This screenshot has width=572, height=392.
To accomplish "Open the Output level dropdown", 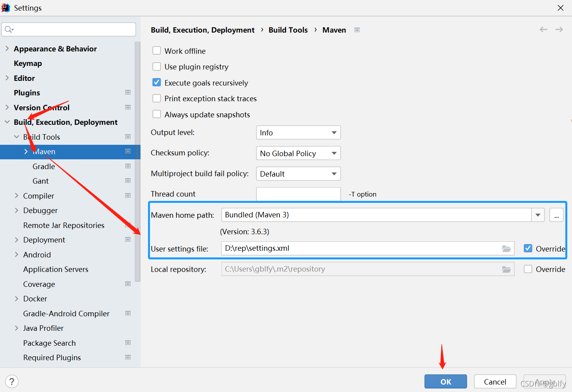I will tap(298, 133).
